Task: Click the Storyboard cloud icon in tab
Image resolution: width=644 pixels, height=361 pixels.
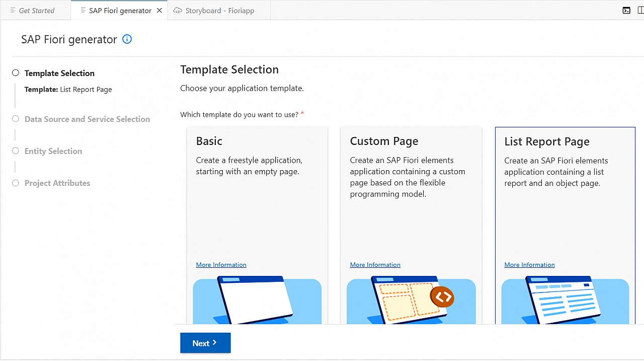Action: [x=178, y=11]
